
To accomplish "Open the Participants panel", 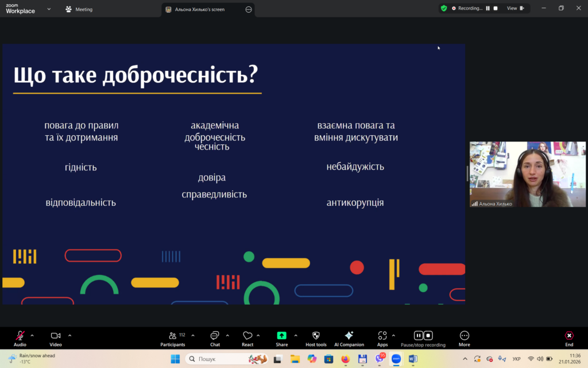I will tap(172, 336).
